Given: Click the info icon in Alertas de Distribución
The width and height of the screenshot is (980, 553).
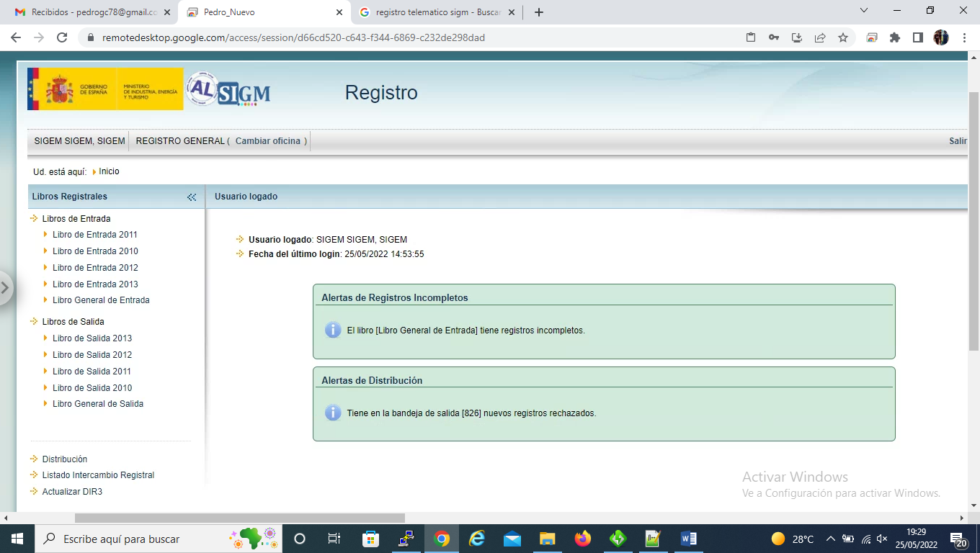Looking at the screenshot, I should (332, 413).
